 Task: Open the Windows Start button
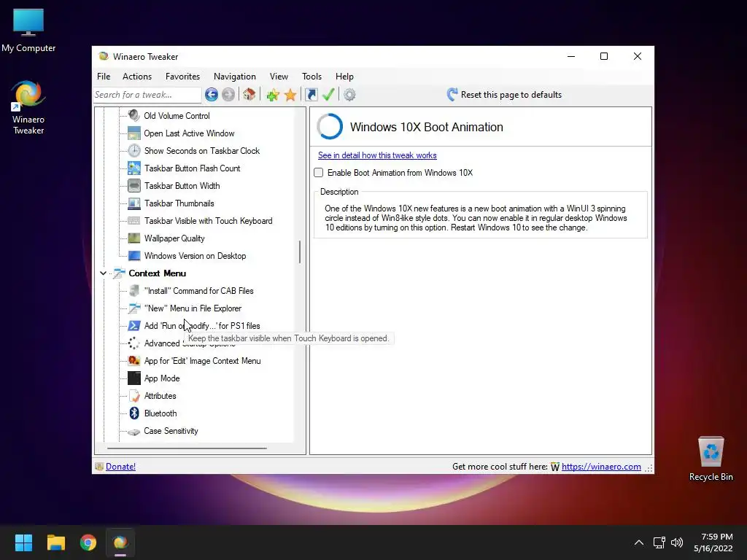click(23, 542)
